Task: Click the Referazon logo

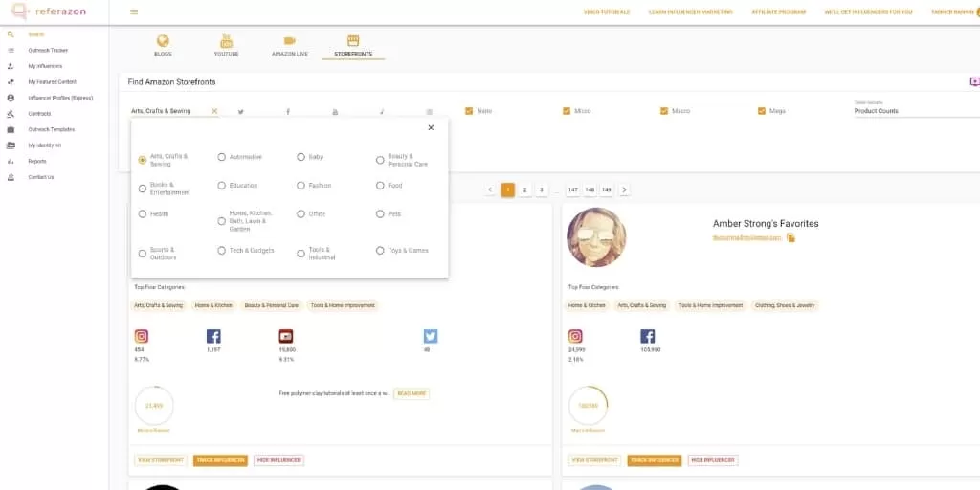Action: (48, 11)
